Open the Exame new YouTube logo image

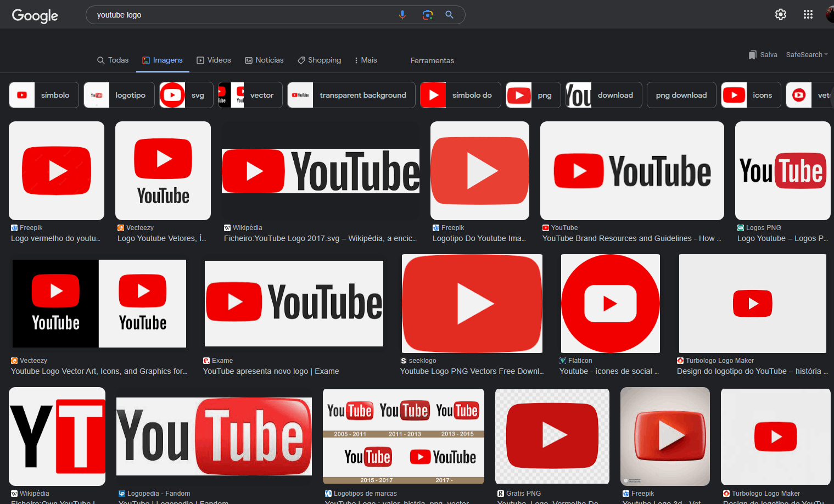click(294, 304)
